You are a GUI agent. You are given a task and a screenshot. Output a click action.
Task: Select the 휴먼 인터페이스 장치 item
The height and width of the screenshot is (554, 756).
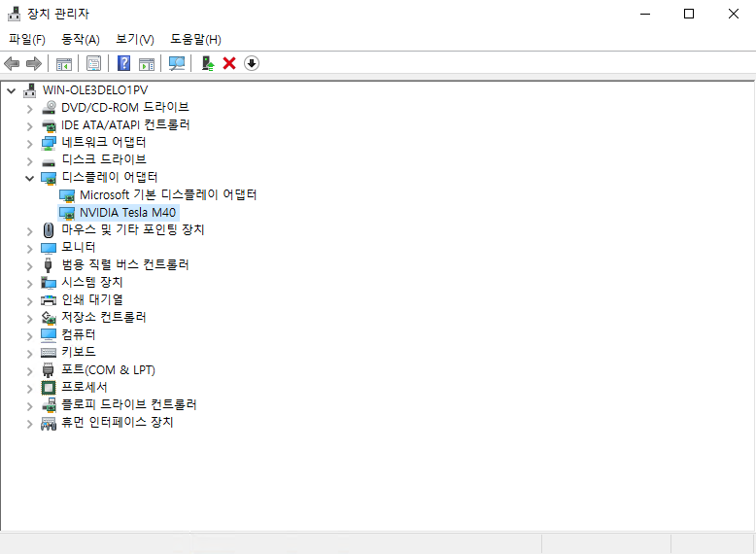[x=117, y=422]
